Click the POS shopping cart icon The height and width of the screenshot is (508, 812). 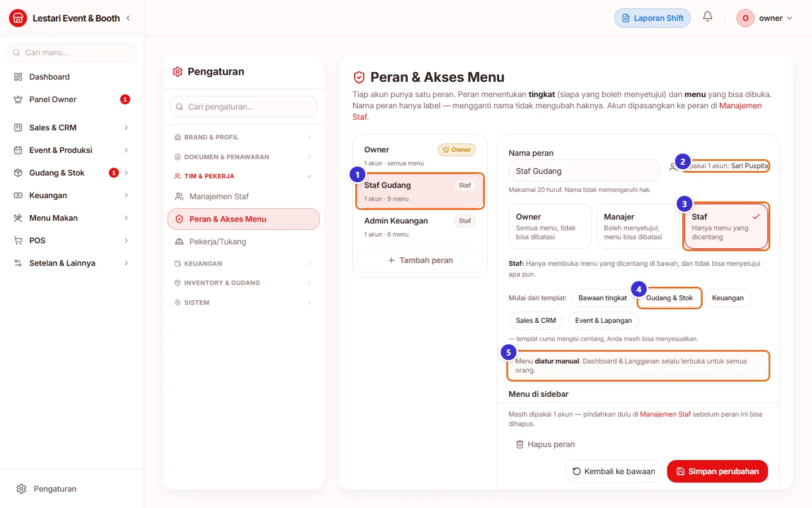[x=18, y=240]
